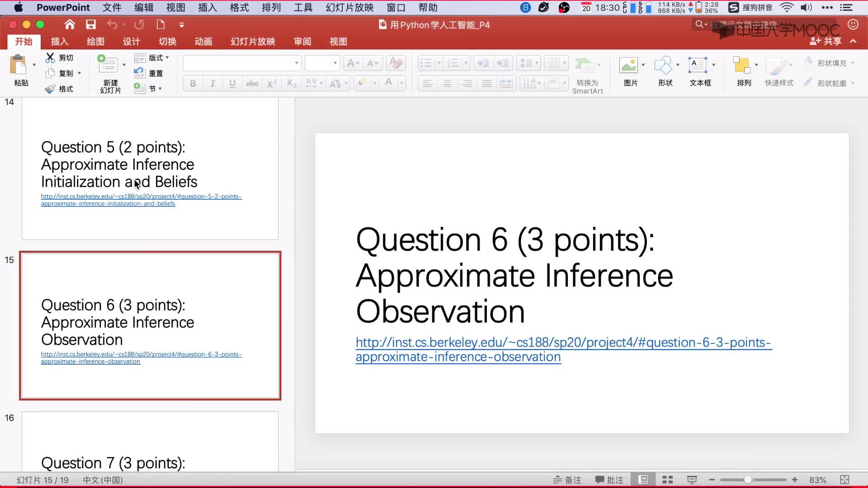This screenshot has width=868, height=488.
Task: Click zoom in plus button
Action: point(795,480)
